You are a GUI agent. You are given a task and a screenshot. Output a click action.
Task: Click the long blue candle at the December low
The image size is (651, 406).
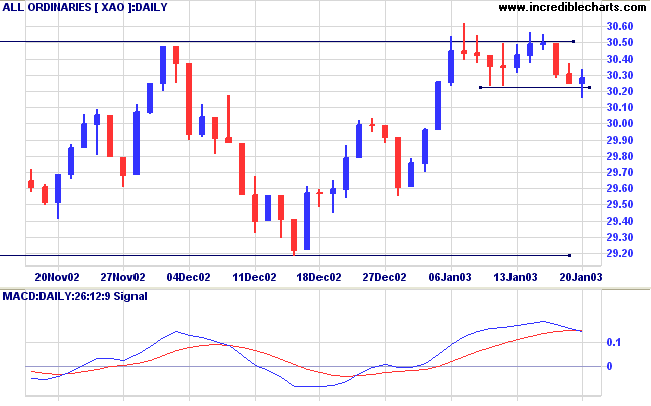click(x=307, y=218)
